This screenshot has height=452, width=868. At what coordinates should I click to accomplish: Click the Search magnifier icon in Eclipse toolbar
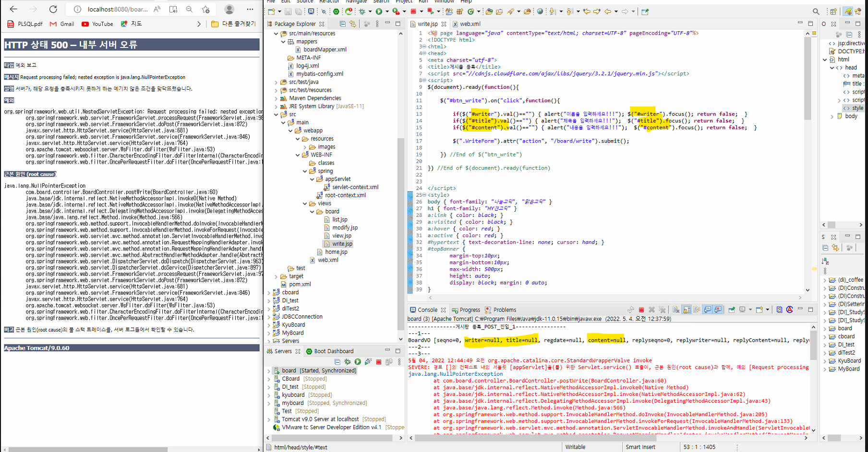(816, 12)
